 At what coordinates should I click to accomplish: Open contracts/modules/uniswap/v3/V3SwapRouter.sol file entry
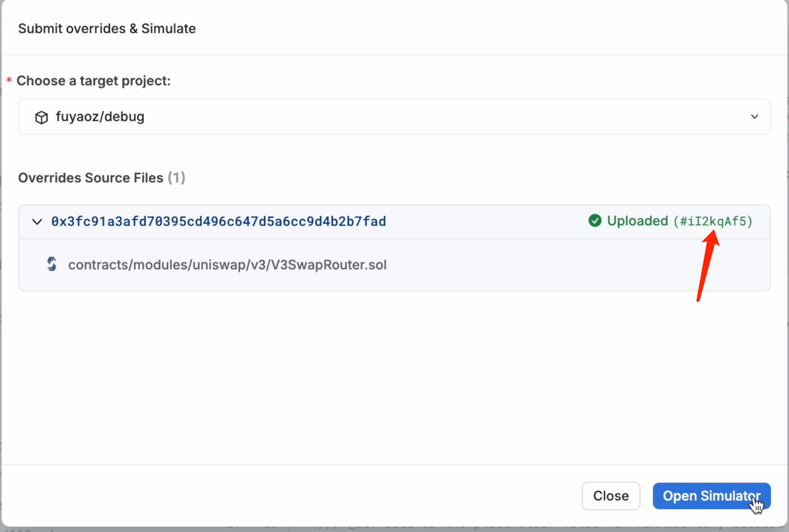227,265
